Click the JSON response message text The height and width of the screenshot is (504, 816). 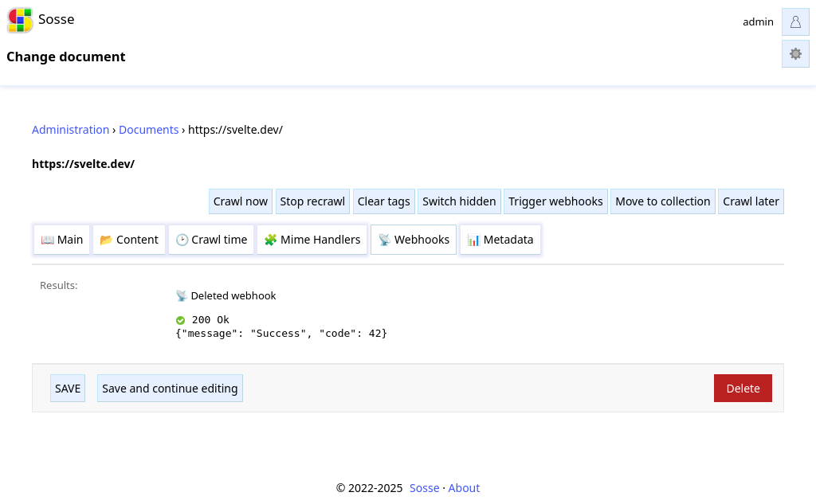(x=281, y=334)
